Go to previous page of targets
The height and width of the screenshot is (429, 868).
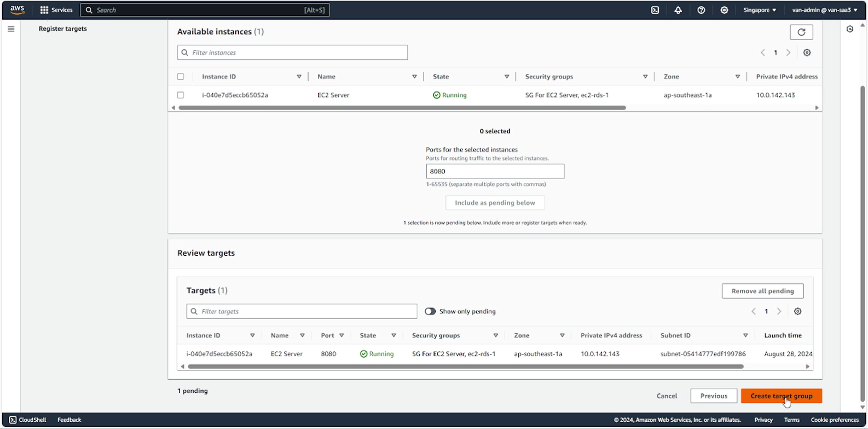tap(754, 311)
